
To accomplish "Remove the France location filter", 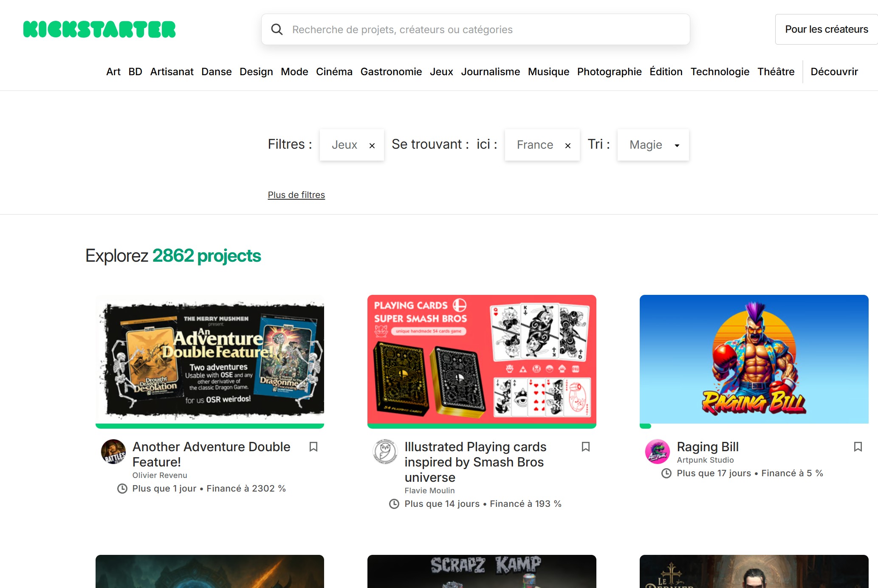I will tap(568, 146).
